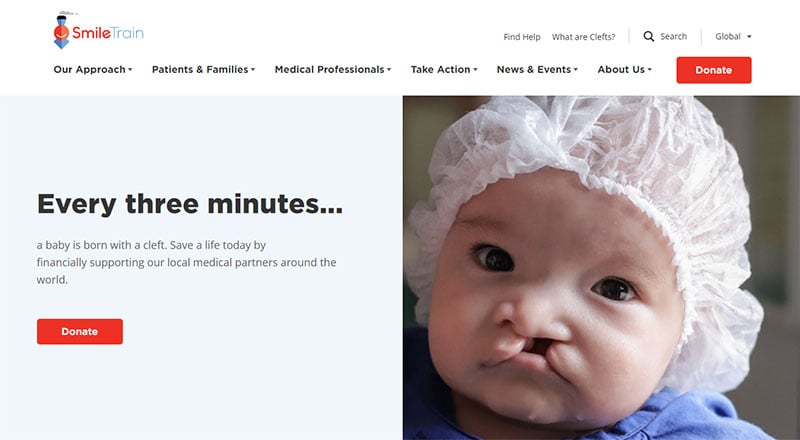Click the Every three minutes headline

point(190,204)
